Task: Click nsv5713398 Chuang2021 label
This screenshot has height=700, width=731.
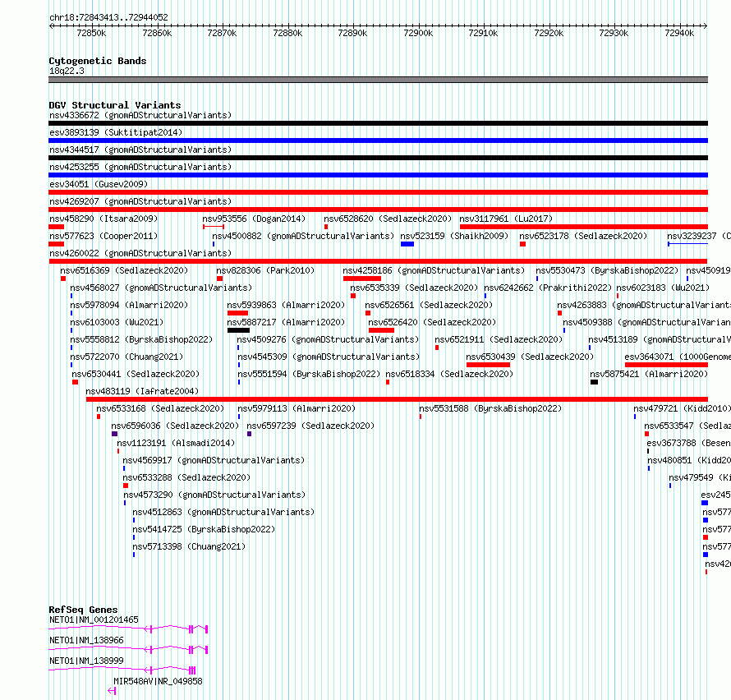Action: [189, 546]
